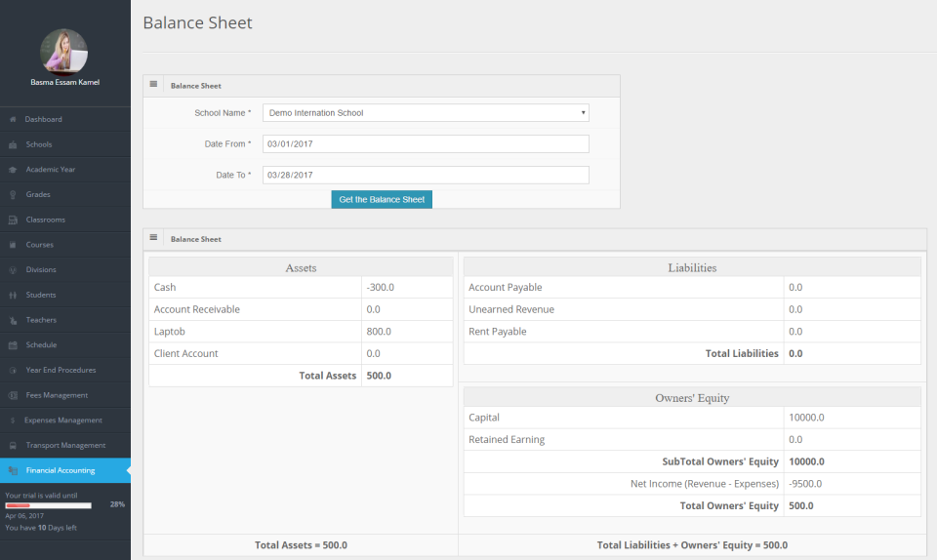Screen dimensions: 937x560
Task: Select Teachers in the sidebar
Action: tap(41, 320)
